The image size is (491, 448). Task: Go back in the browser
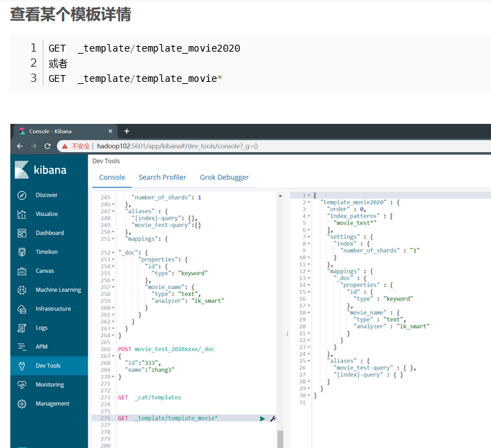pyautogui.click(x=20, y=146)
